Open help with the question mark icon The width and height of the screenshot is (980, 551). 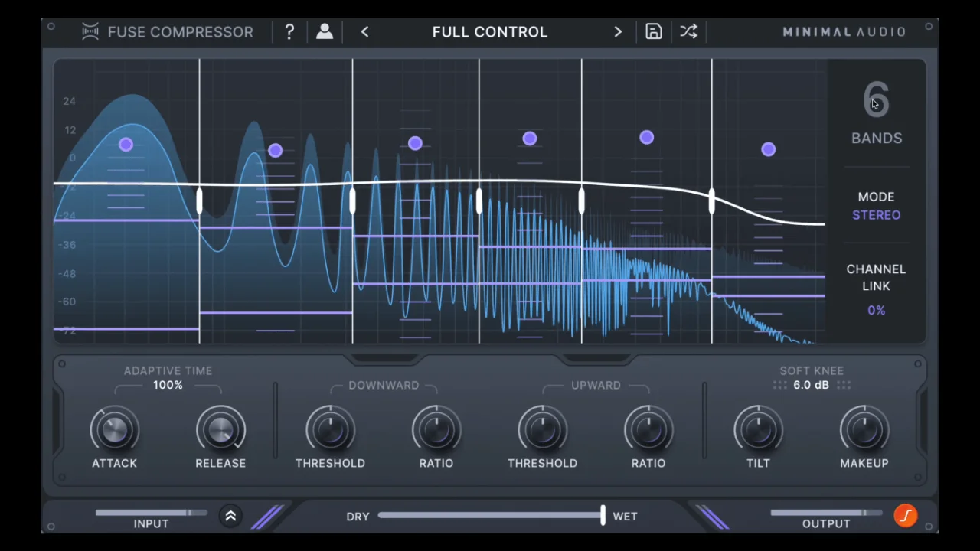point(289,31)
